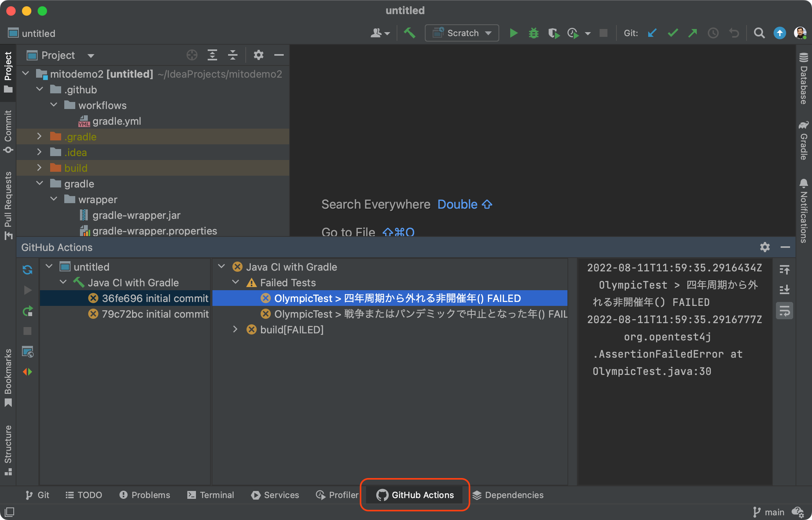The width and height of the screenshot is (812, 520).
Task: Collapse all in Project panel
Action: 233,55
